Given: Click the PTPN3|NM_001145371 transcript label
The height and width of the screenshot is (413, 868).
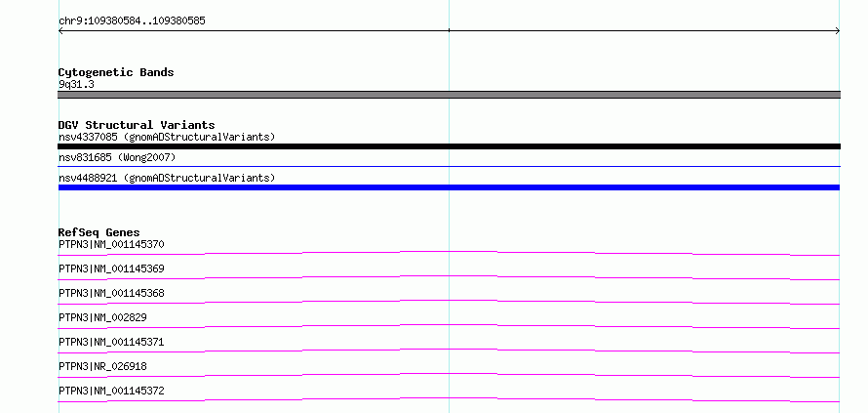Looking at the screenshot, I should tap(111, 342).
